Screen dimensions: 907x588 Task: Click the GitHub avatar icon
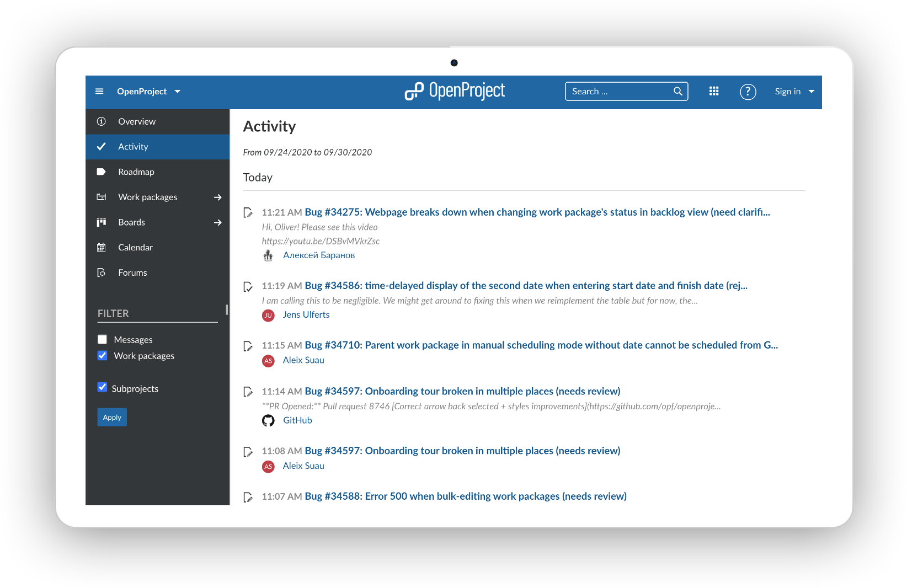click(x=268, y=421)
